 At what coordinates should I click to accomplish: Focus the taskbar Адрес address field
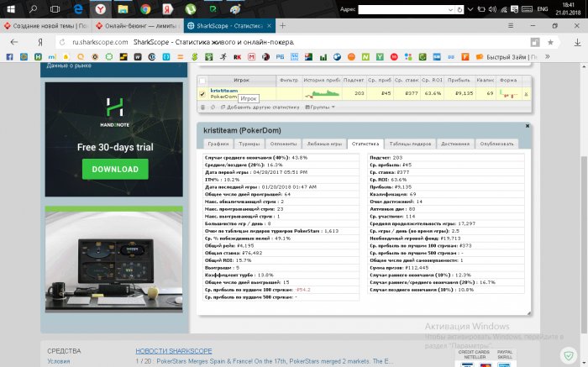coord(403,9)
